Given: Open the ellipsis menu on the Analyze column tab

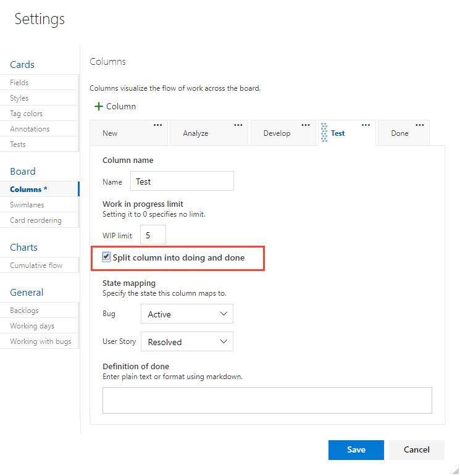Looking at the screenshot, I should [238, 125].
